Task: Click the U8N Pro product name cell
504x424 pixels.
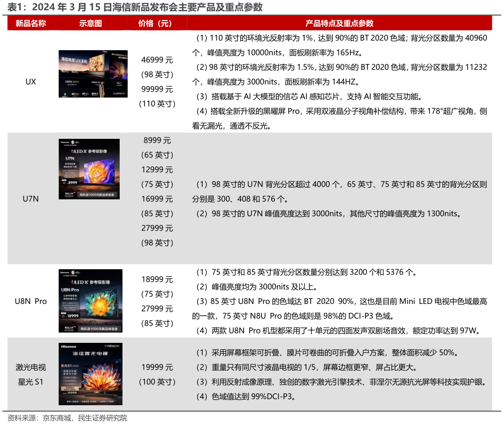Action: 31,301
